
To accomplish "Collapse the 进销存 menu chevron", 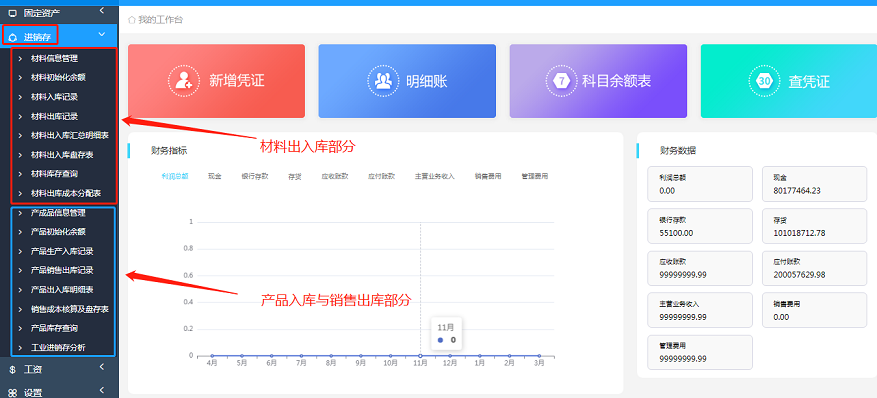I will 102,34.
